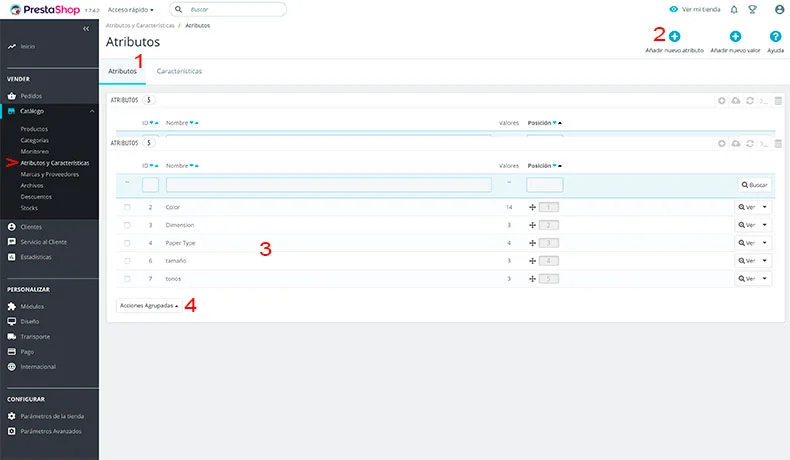This screenshot has width=790, height=460.
Task: Click Atributos y Características breadcrumb link
Action: 140,25
